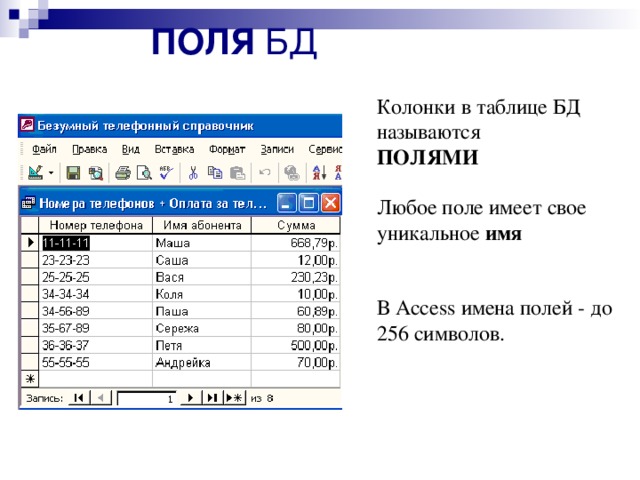Click the name cell Андрейка

[202, 362]
